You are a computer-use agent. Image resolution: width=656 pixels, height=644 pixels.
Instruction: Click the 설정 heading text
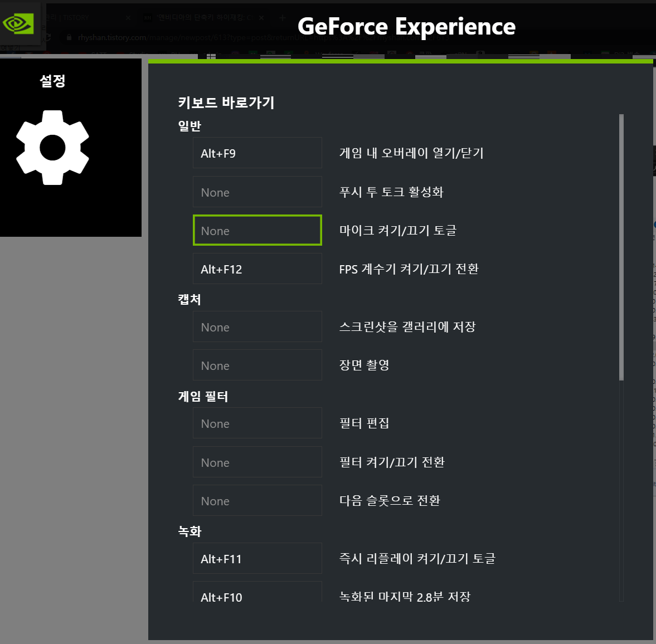click(x=53, y=81)
